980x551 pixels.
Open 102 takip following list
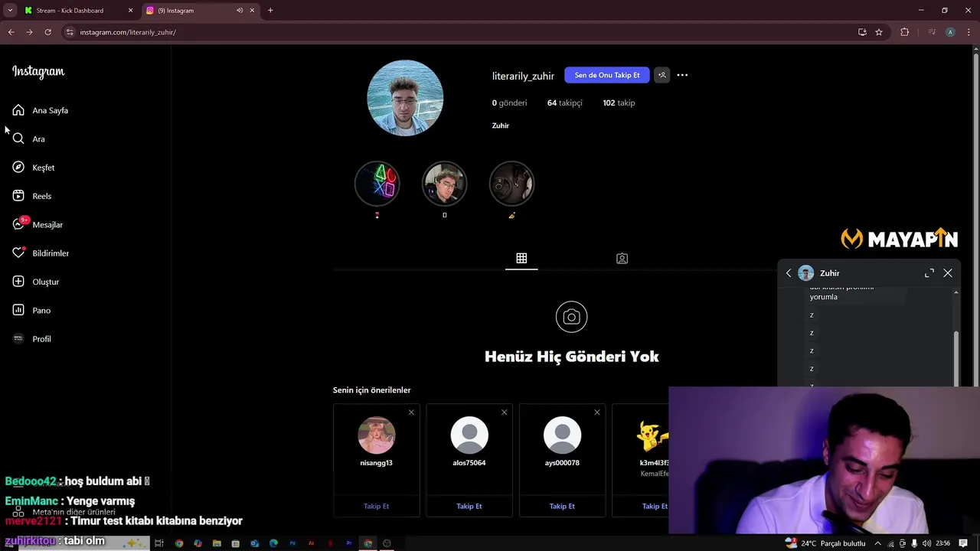pyautogui.click(x=619, y=103)
